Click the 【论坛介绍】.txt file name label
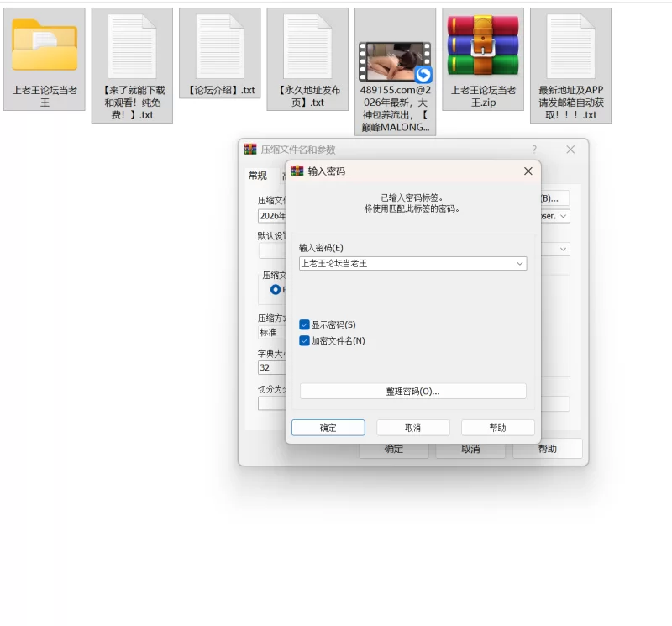Viewport: 672px width, 626px height. 222,90
